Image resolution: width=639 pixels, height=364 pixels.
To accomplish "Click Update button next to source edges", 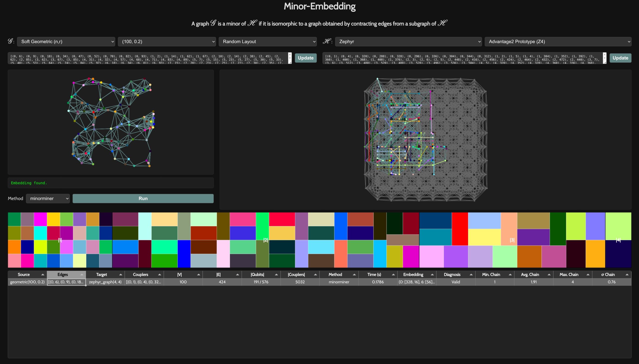I will pyautogui.click(x=306, y=58).
